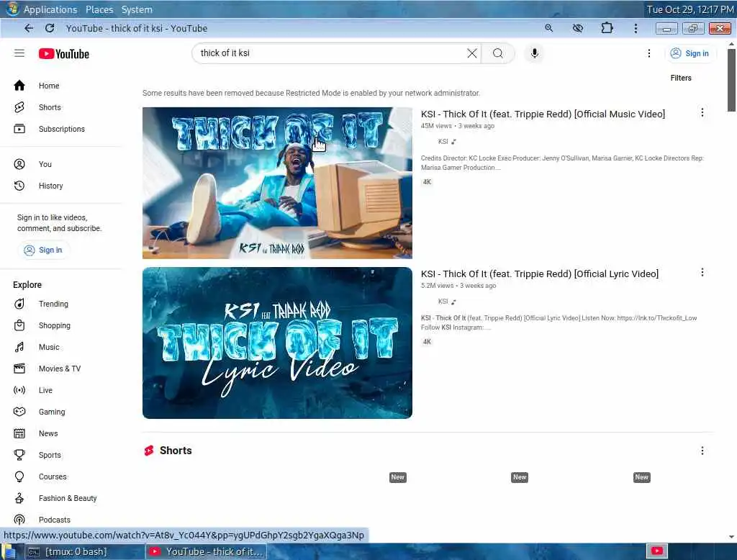Click the Official Lyric Video title link
The width and height of the screenshot is (737, 560).
[540, 274]
